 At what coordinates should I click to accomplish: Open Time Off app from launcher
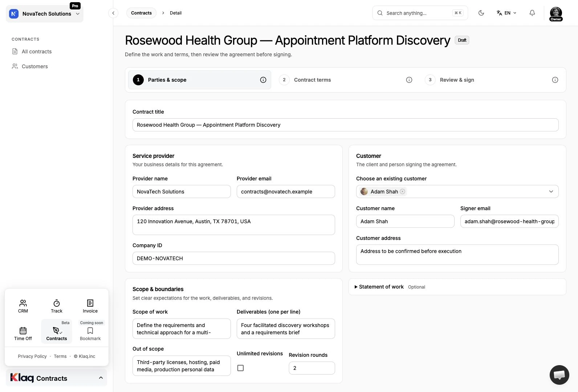23,334
